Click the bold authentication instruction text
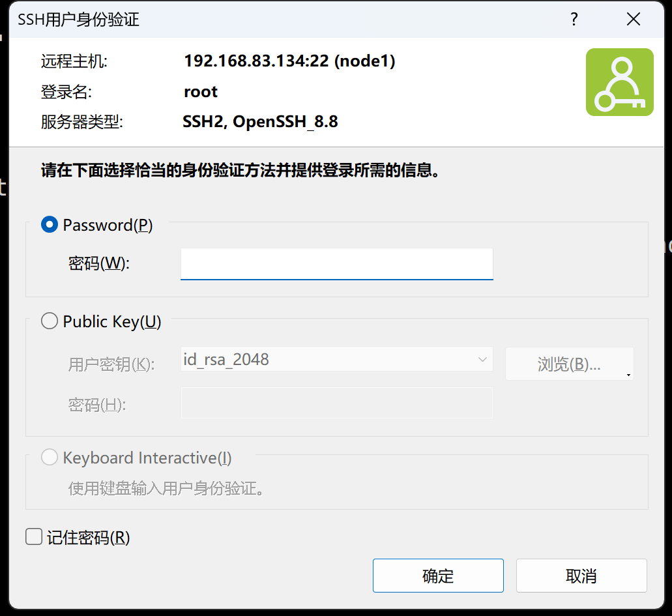The width and height of the screenshot is (672, 616). [x=240, y=170]
